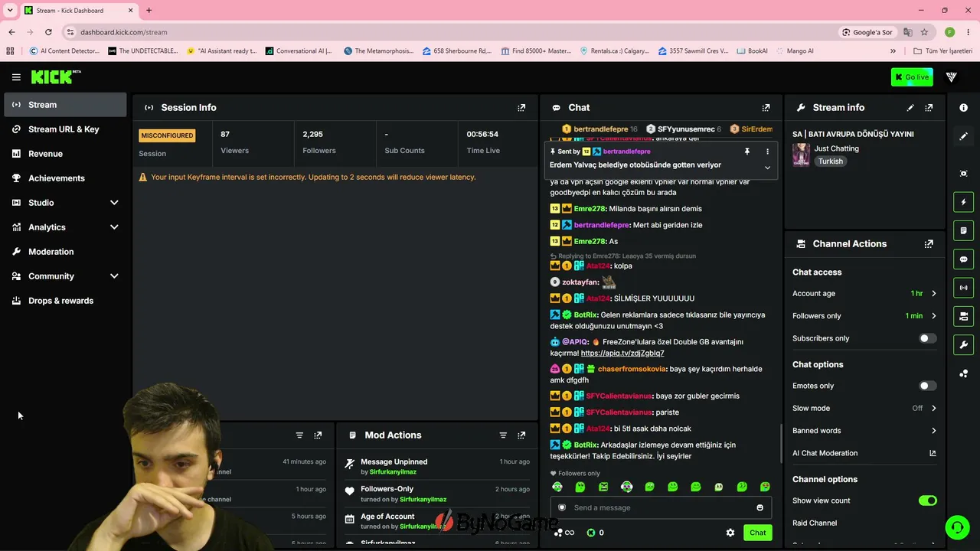
Task: Open chat settings gear icon
Action: [730, 533]
